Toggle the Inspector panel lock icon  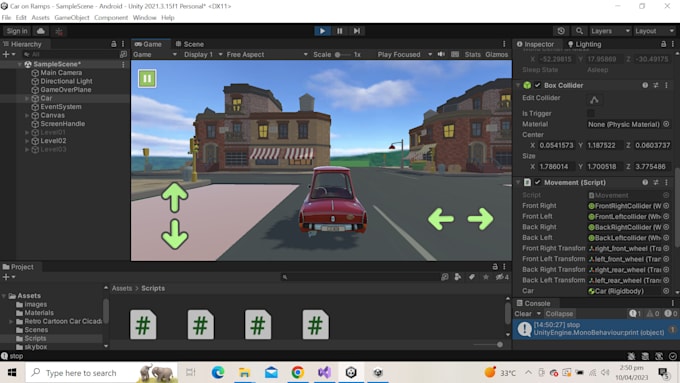click(663, 44)
